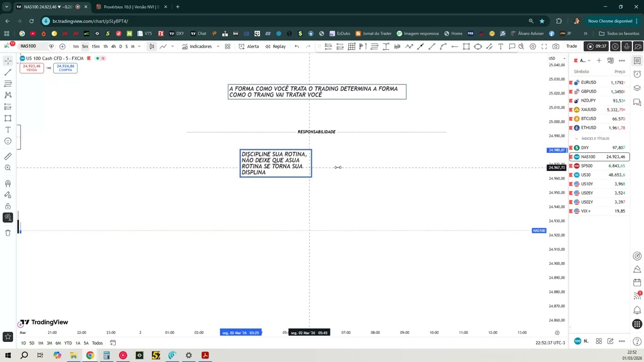Enter fullscreen chart mode
The image size is (644, 362).
544,46
